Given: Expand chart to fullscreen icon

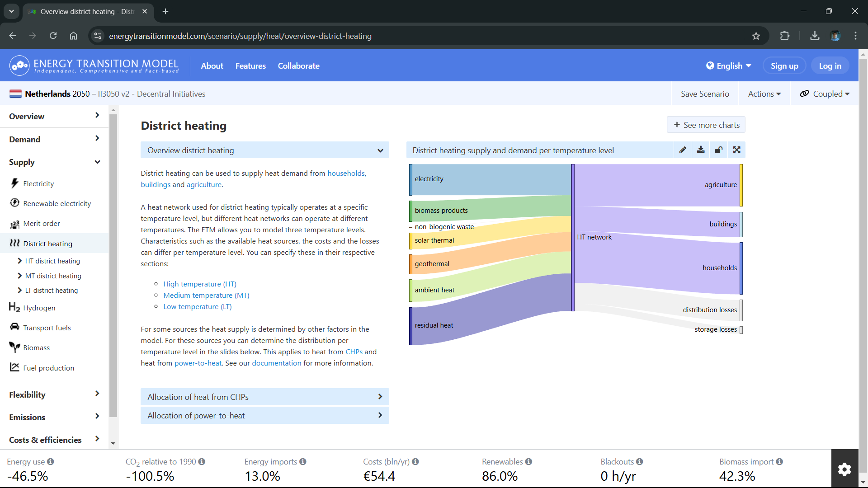Looking at the screenshot, I should [737, 150].
